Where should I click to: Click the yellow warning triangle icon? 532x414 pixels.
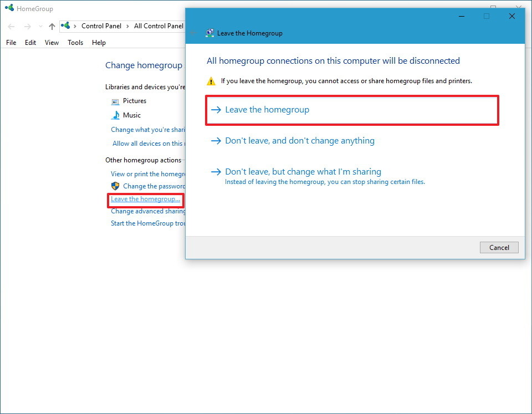coord(211,81)
